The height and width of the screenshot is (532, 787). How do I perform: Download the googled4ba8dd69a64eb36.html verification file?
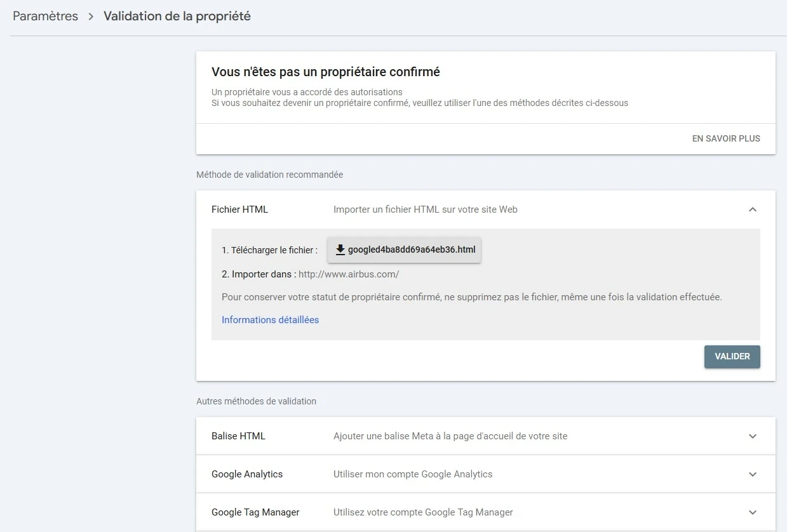click(404, 249)
